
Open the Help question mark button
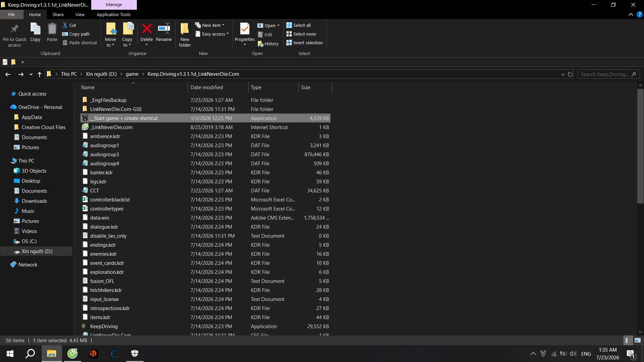click(639, 15)
